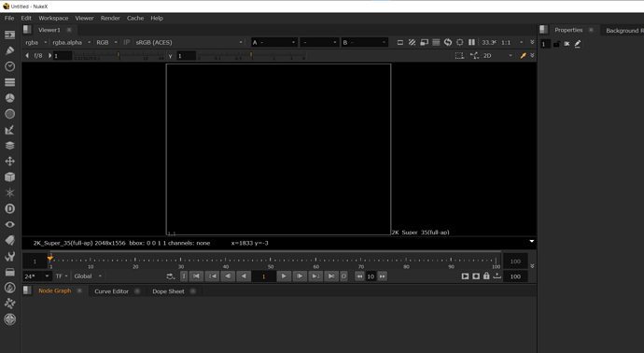644x353 pixels.
Task: Pause the viewer updating
Action: tap(471, 42)
